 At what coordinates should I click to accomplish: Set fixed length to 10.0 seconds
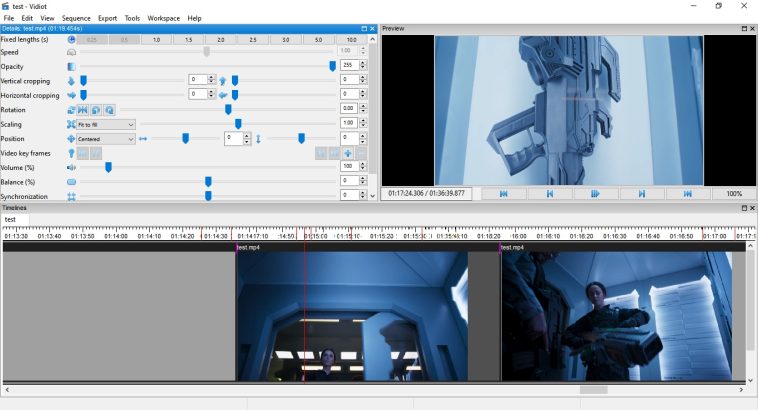[x=351, y=40]
